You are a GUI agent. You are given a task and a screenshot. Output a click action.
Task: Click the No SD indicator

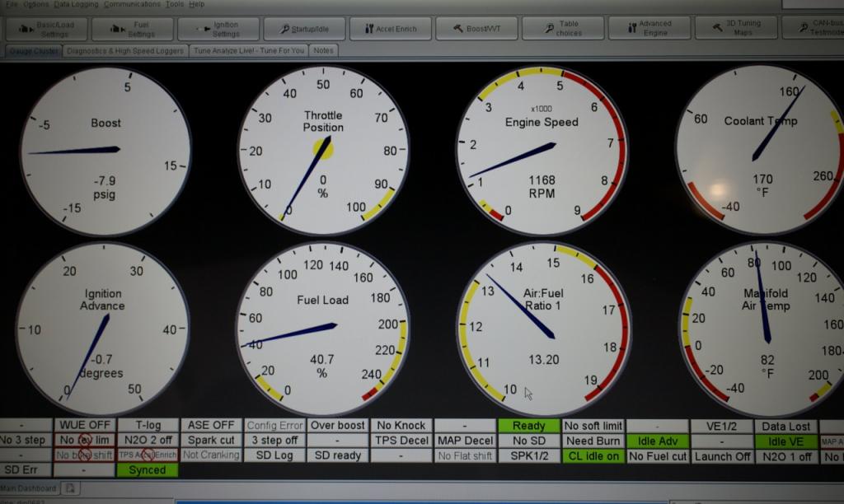[528, 441]
